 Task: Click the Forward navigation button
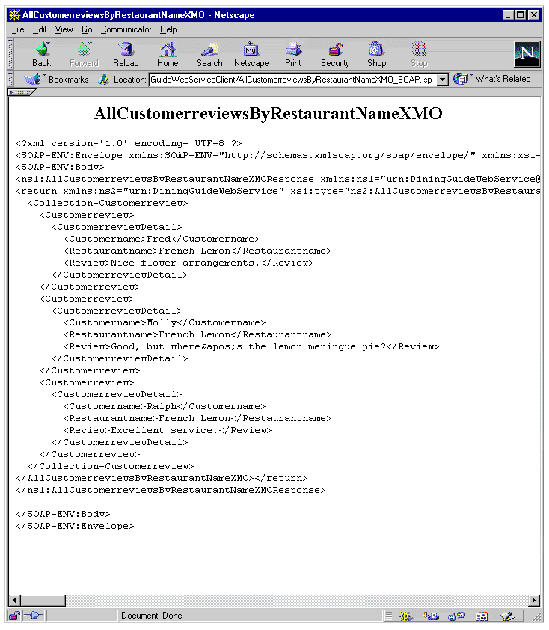[84, 55]
